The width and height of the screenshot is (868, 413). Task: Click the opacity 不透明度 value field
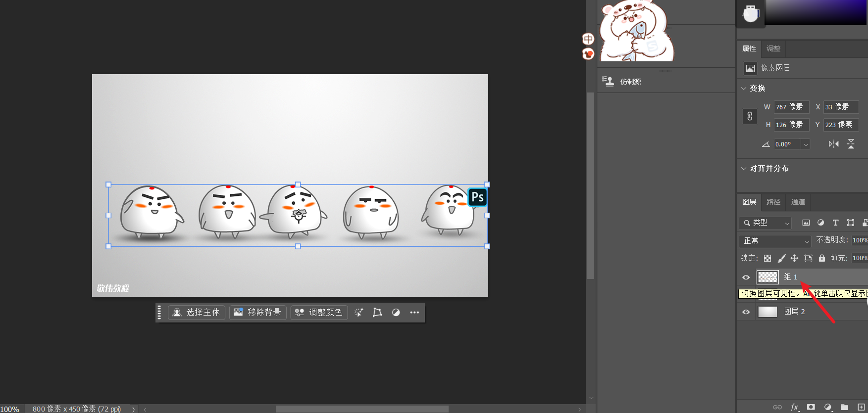(860, 240)
